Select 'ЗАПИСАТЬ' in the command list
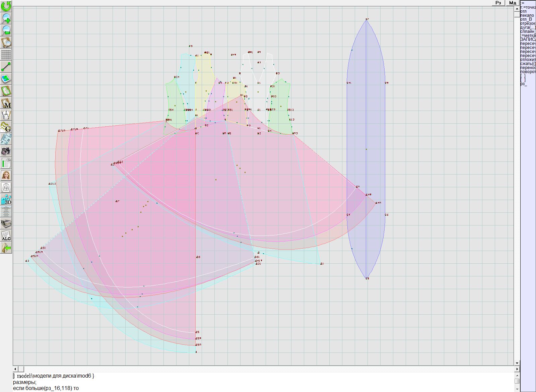Viewport: 536px width, 392px height. pos(528,40)
